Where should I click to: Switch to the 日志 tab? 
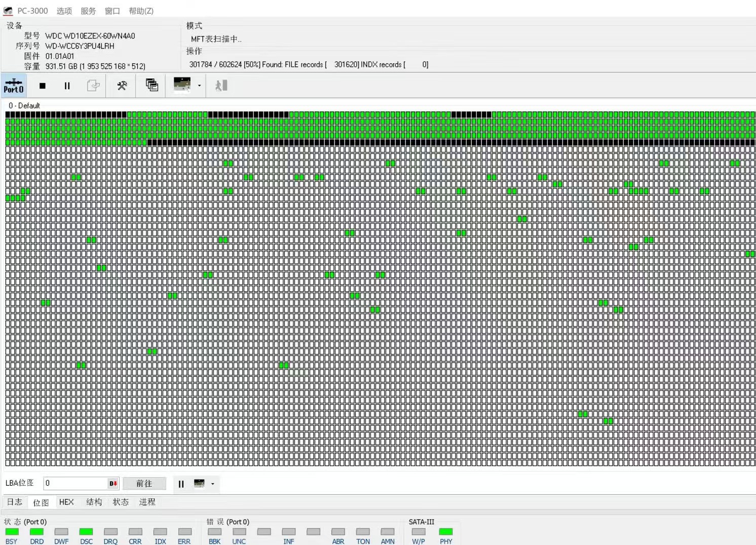15,502
